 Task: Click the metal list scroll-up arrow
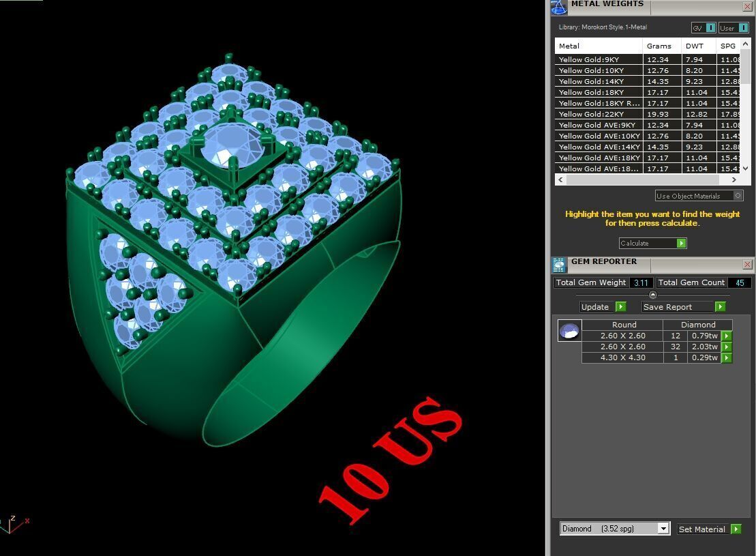pyautogui.click(x=745, y=44)
